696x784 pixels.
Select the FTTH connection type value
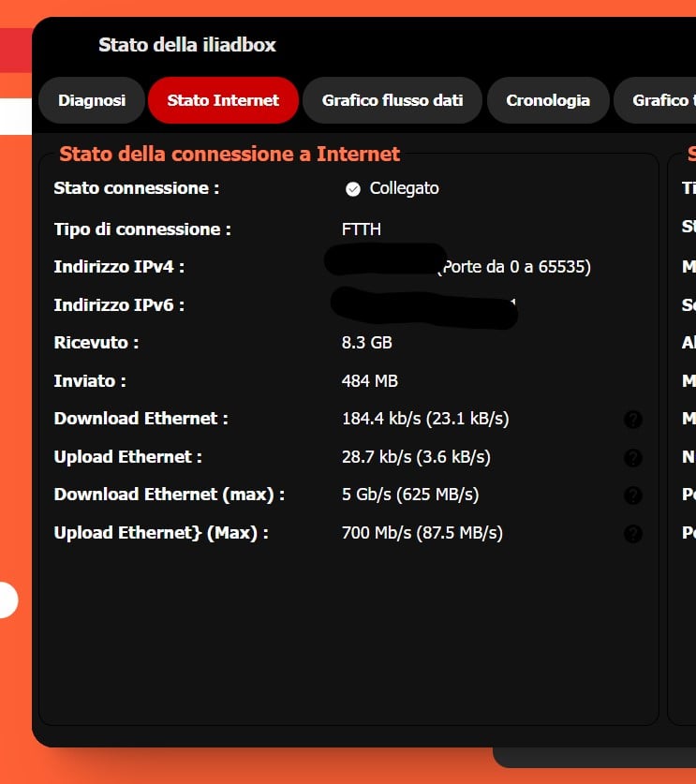click(x=361, y=229)
